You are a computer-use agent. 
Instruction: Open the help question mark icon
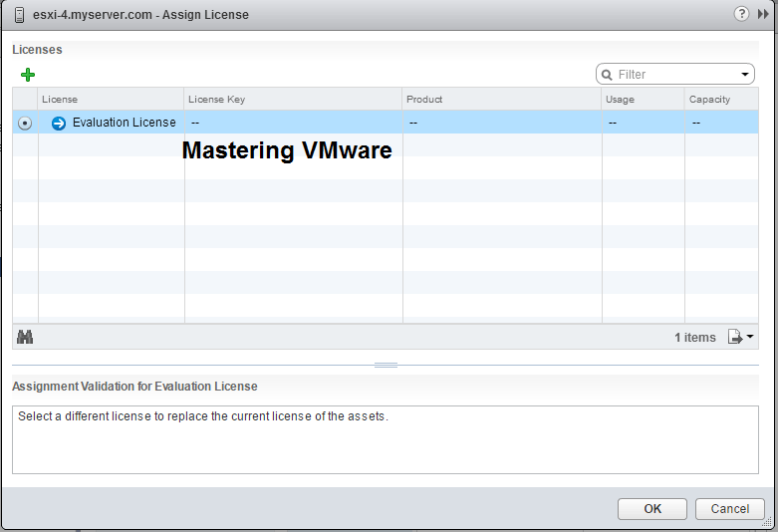(741, 14)
